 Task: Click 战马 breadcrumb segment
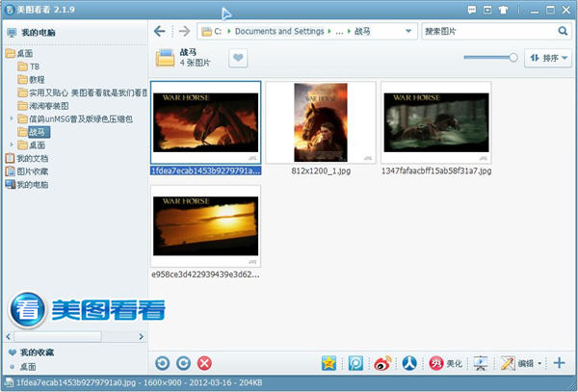tap(362, 32)
